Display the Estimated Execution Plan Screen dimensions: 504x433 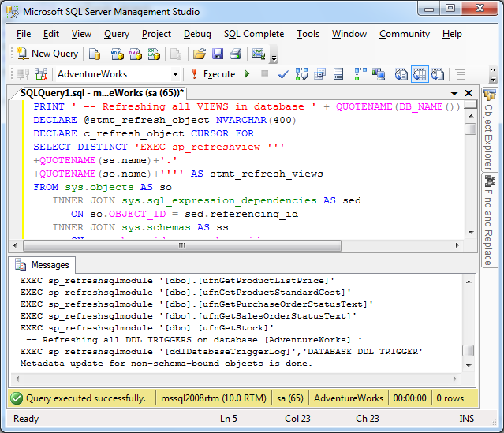301,74
